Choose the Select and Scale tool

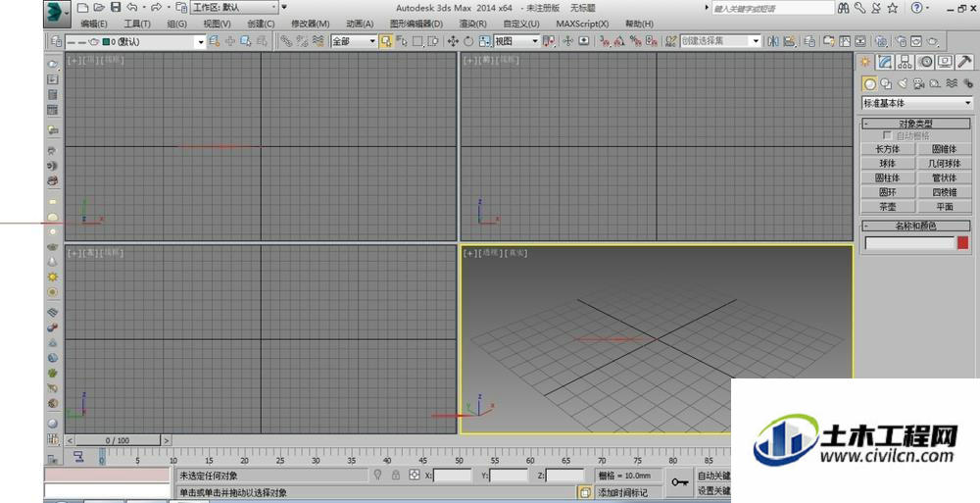pos(484,41)
